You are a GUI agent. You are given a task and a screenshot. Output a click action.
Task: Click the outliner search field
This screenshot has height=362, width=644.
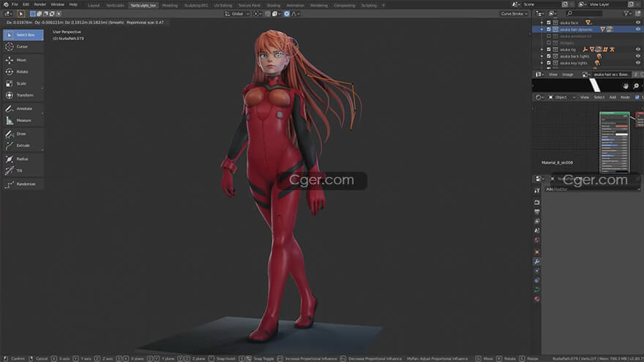point(584,14)
